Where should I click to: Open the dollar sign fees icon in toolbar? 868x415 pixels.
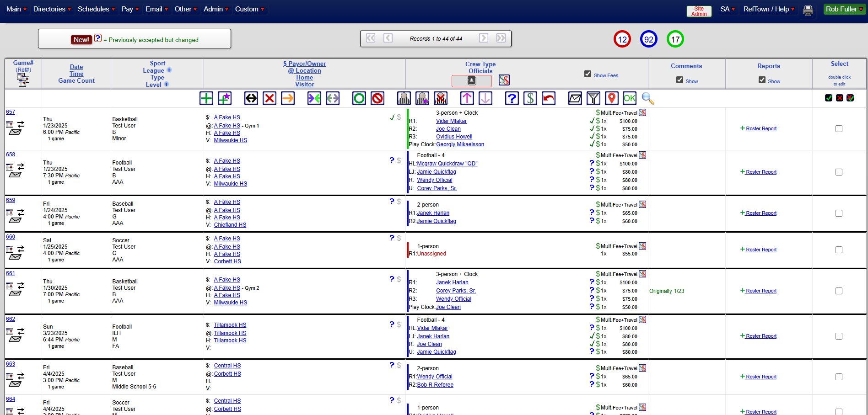click(530, 98)
